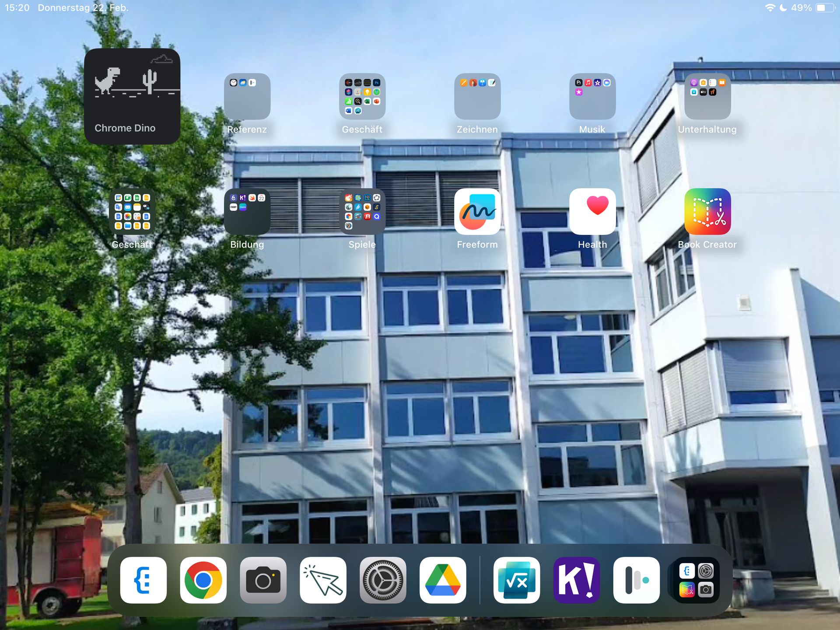Open Google Chrome from the dock
The image size is (840, 630).
[x=203, y=580]
